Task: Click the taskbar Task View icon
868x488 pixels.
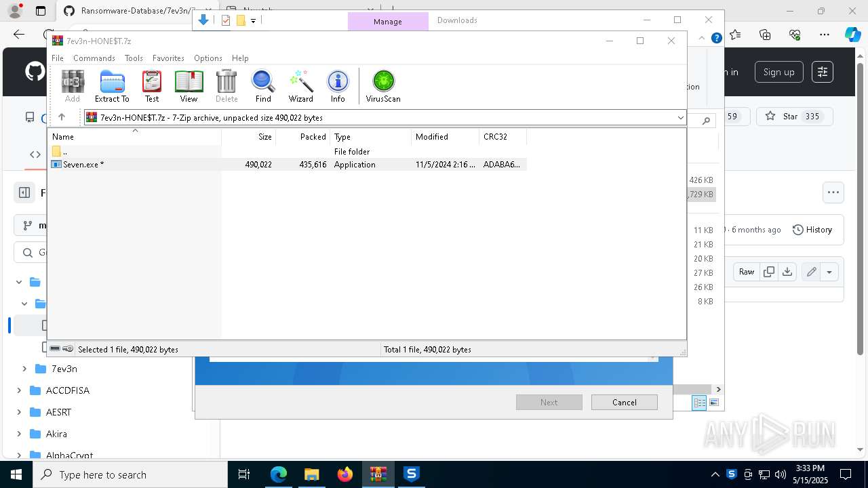Action: click(x=244, y=474)
